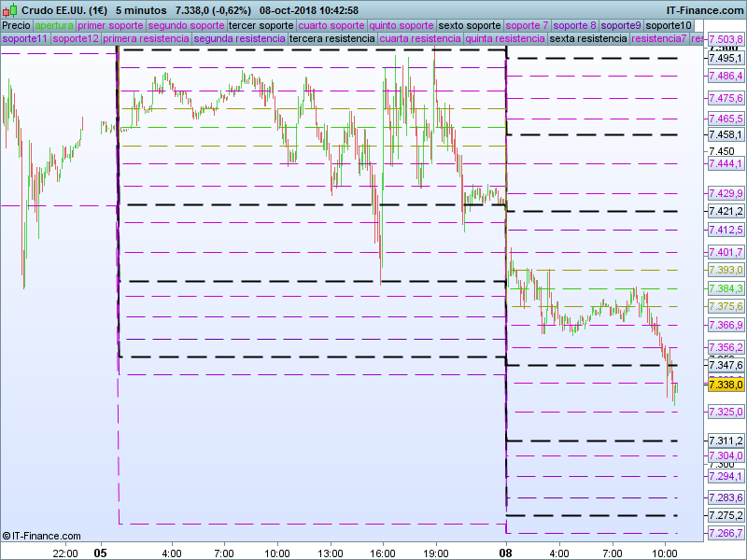
Task: Click the 7.366,9 price axis label
Action: 726,325
